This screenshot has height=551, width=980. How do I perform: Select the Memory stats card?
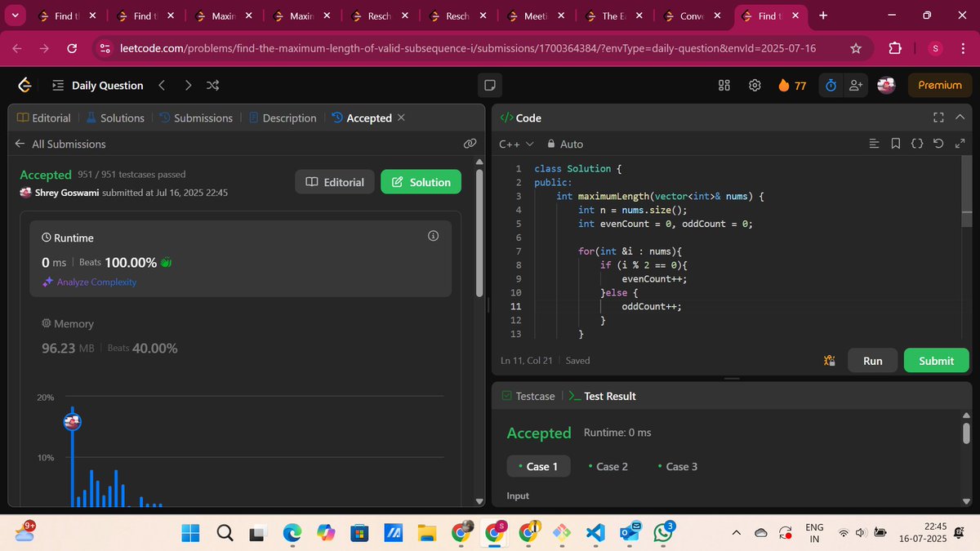[240, 336]
